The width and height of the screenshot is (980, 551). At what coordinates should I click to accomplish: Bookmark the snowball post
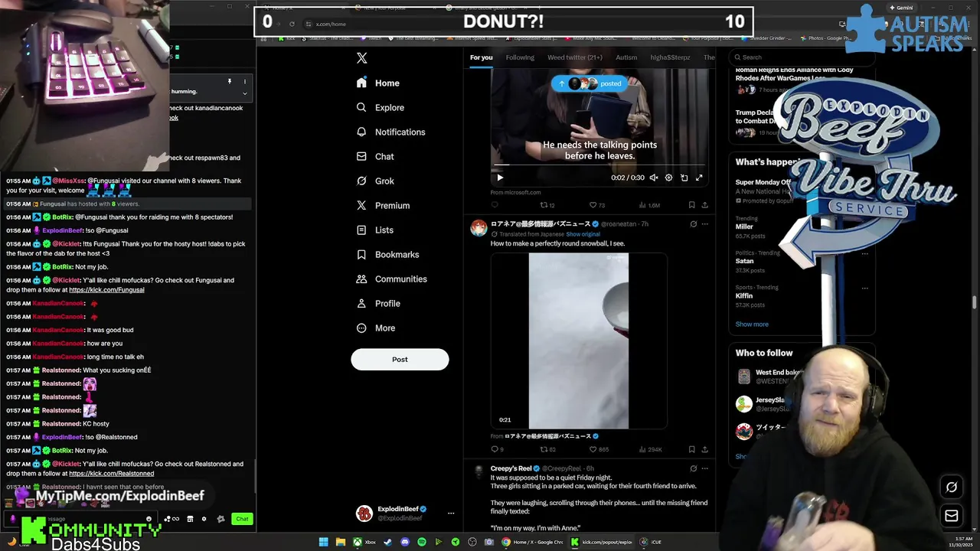(x=691, y=449)
